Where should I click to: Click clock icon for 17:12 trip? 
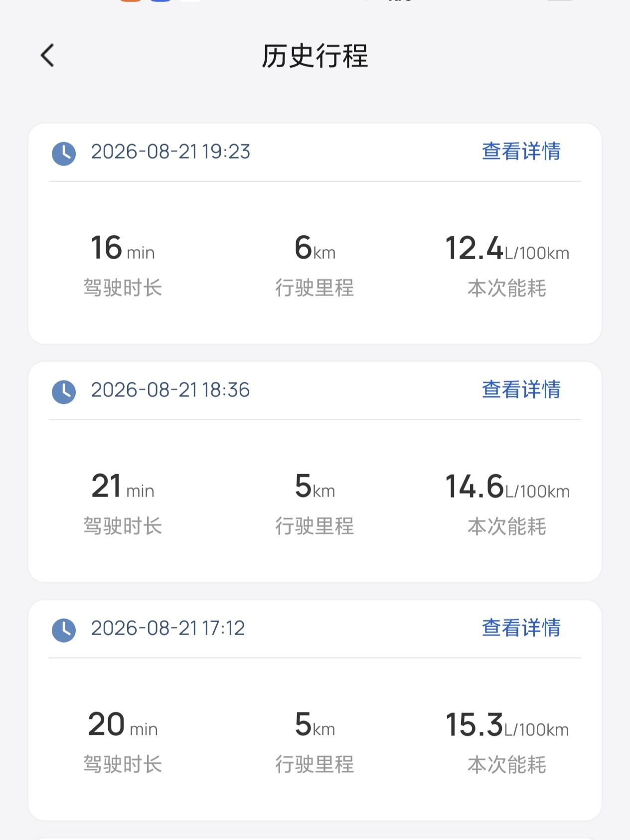pos(64,630)
